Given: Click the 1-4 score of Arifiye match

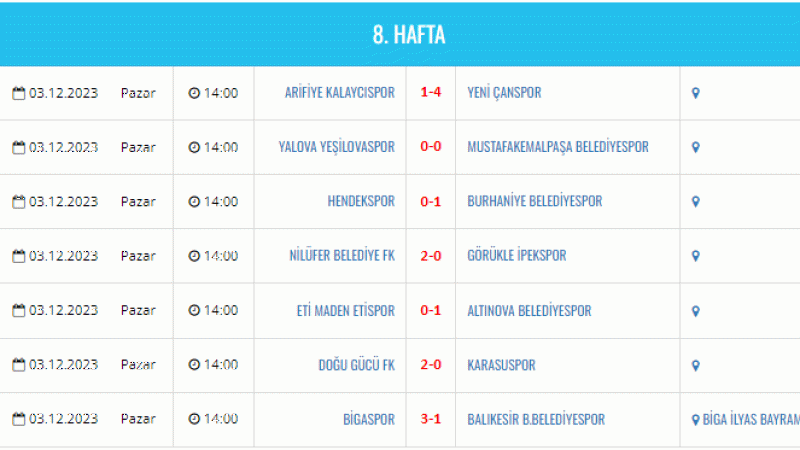Looking at the screenshot, I should tap(431, 92).
